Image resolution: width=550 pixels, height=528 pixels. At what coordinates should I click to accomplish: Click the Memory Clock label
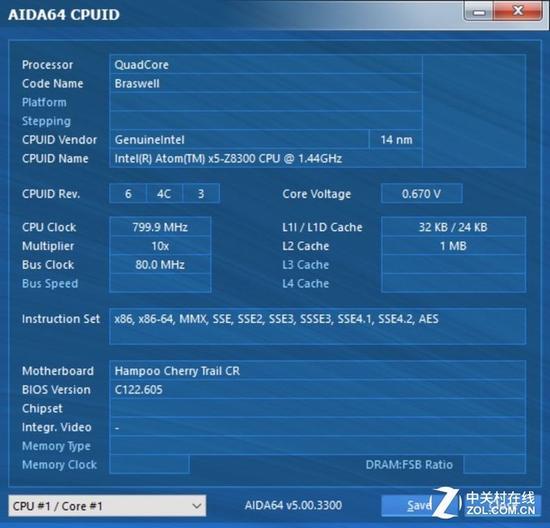coord(59,465)
